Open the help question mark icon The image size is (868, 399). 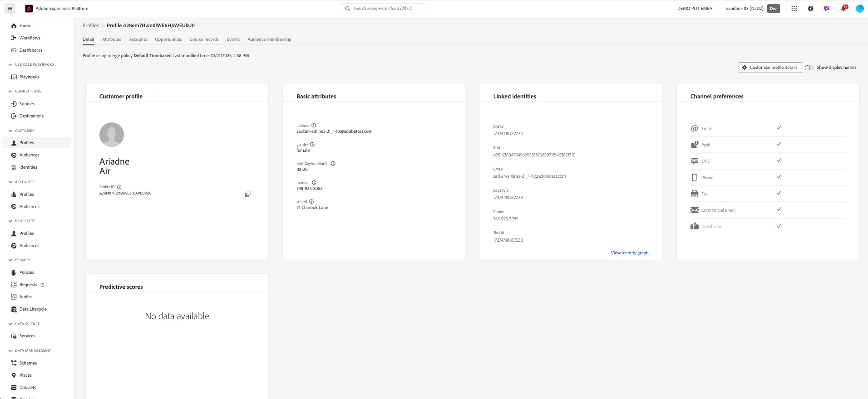(810, 9)
